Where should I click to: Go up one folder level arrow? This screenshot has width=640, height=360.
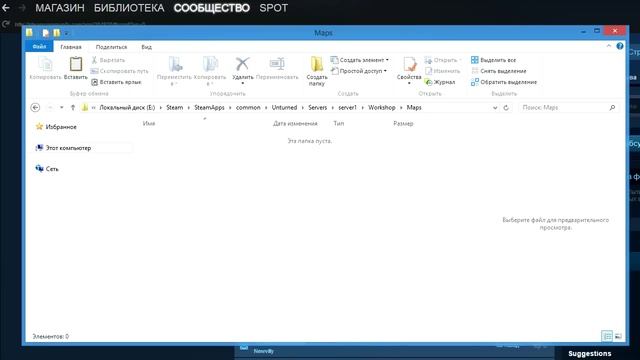click(x=73, y=107)
